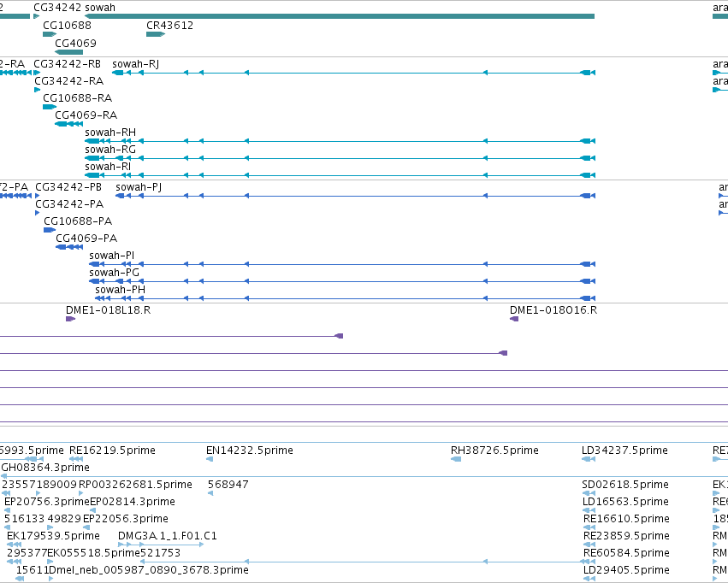Select EST GH08364.3prime
Viewport: 728px width, 583px height.
(45, 468)
